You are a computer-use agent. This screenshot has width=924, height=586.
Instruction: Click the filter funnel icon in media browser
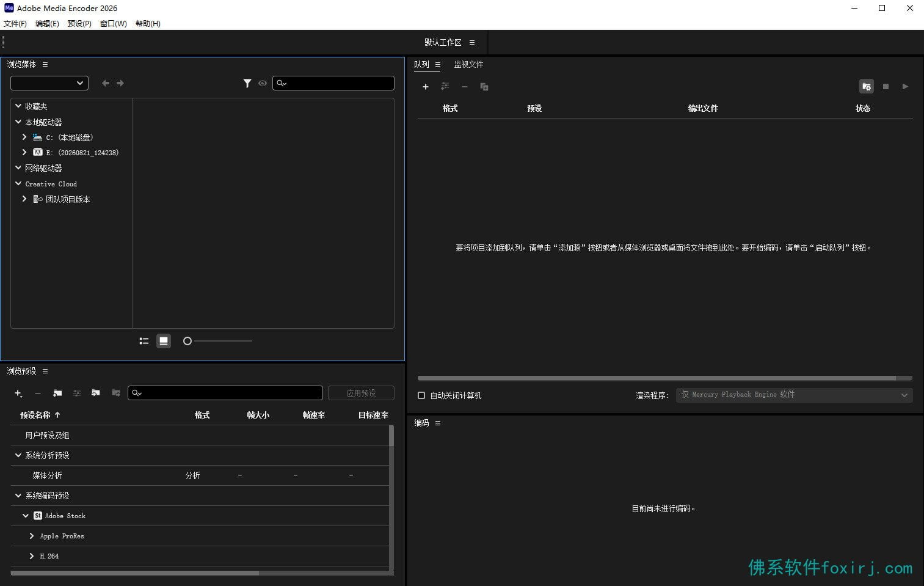click(247, 83)
